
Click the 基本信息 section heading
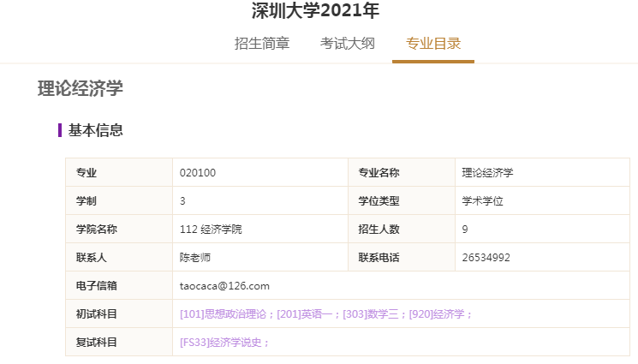95,130
